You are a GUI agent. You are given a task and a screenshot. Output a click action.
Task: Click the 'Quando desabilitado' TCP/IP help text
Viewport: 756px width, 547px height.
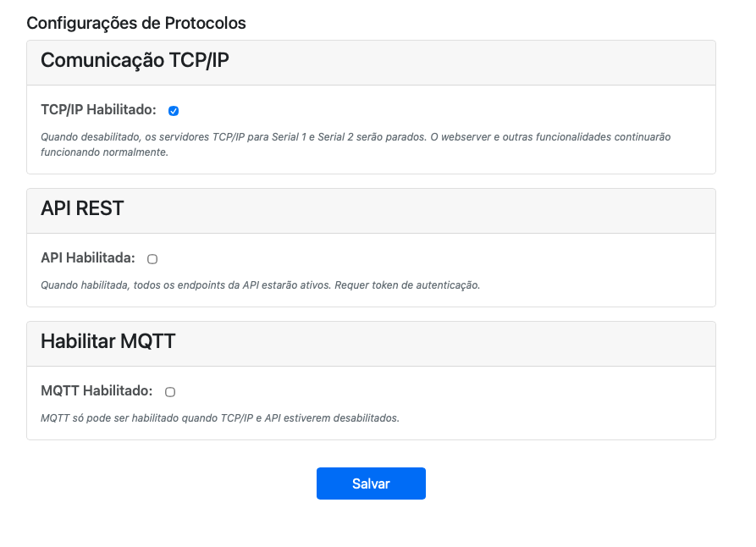(x=356, y=136)
